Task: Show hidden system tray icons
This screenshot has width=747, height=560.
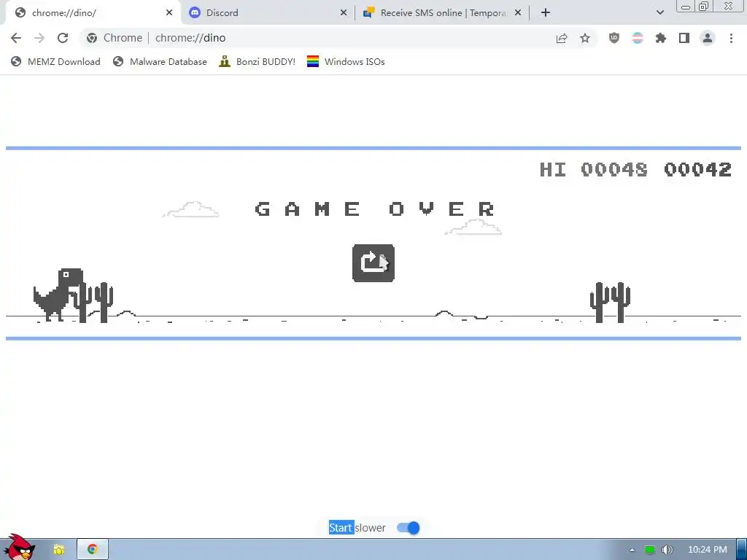Action: 632,550
